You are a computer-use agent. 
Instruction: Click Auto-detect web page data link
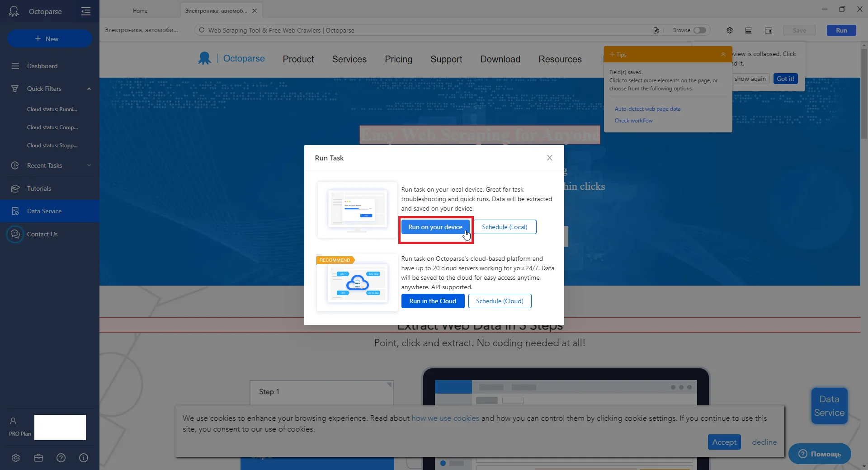pos(647,109)
